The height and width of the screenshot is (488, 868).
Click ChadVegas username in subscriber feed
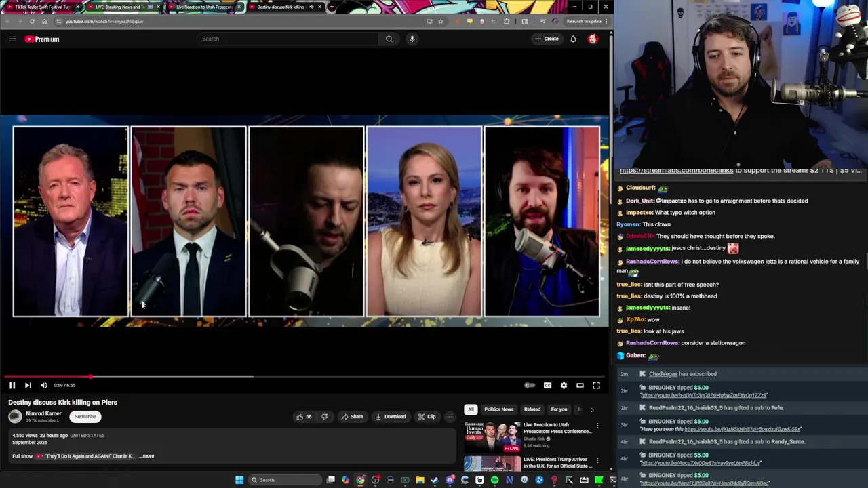[x=663, y=374]
